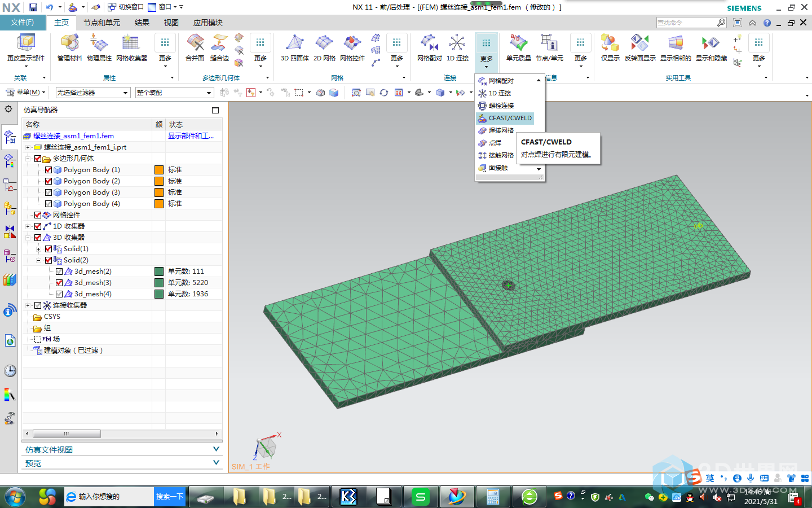This screenshot has width=812, height=508.
Task: Click the help question mark icon
Action: point(767,23)
